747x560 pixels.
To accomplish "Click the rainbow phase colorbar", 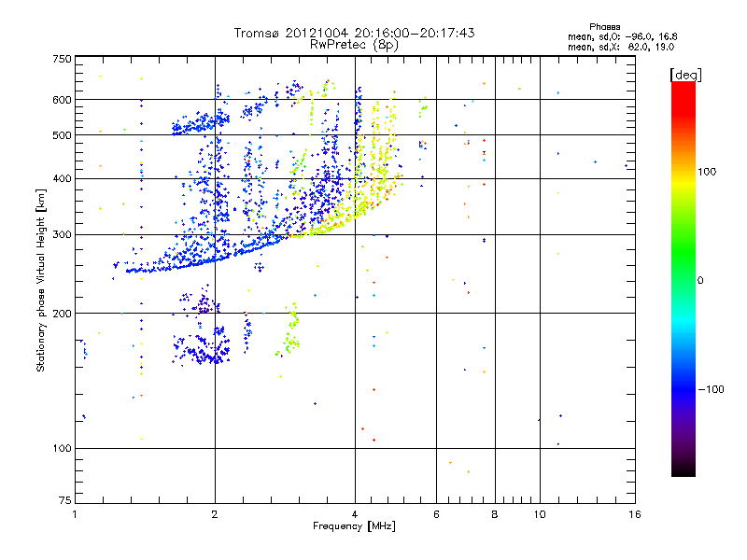I will (684, 278).
